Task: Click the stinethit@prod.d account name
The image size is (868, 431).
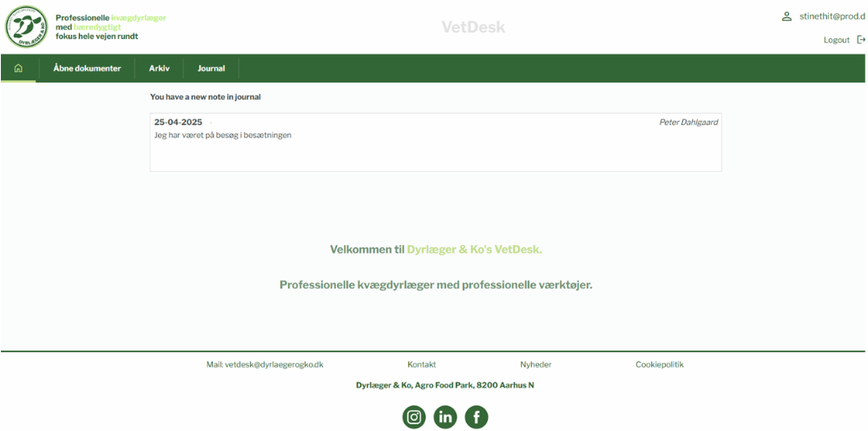Action: [x=832, y=17]
